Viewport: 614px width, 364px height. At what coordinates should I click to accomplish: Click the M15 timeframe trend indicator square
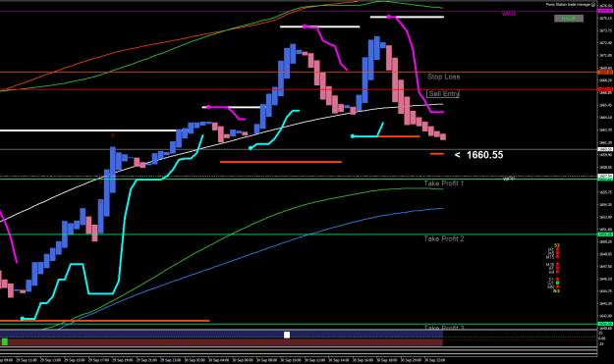[558, 256]
